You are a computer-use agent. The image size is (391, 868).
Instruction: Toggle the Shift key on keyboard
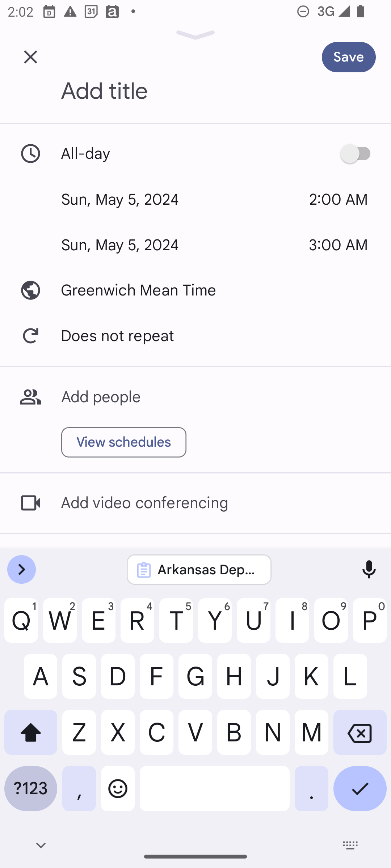coord(31,732)
